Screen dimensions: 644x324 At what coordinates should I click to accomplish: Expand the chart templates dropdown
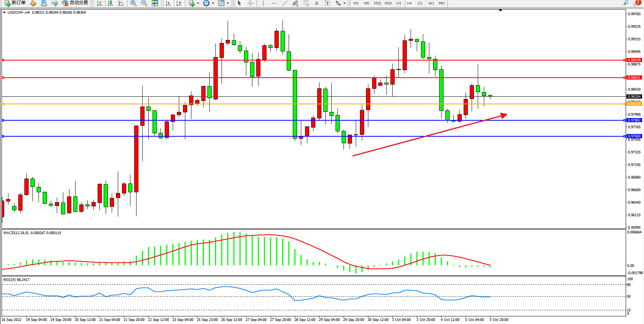pos(228,3)
